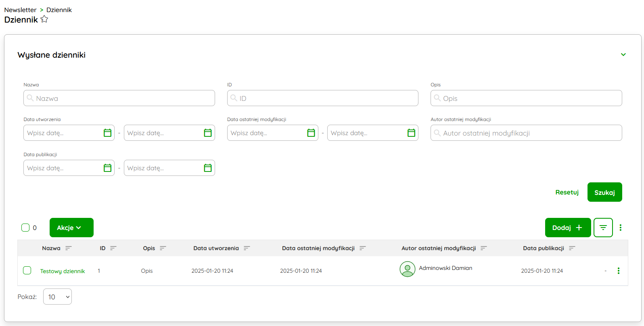
Task: Toggle the select-all checkbox beside Akcje
Action: tap(25, 228)
